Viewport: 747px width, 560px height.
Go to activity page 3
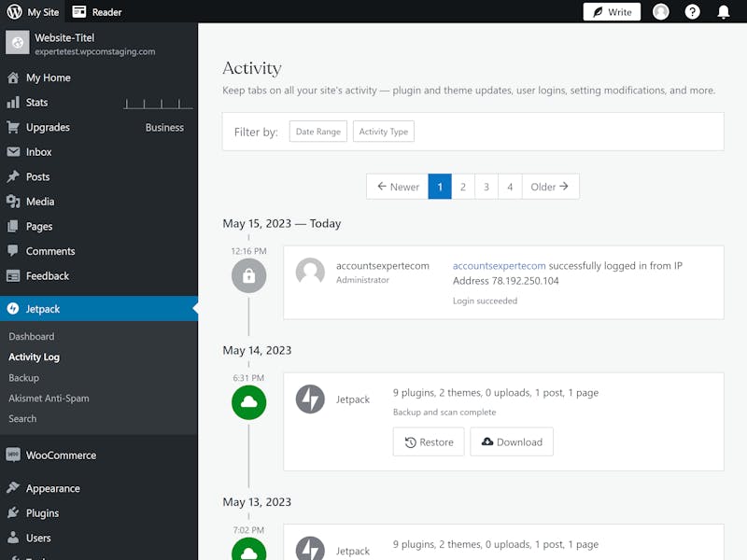pyautogui.click(x=486, y=187)
